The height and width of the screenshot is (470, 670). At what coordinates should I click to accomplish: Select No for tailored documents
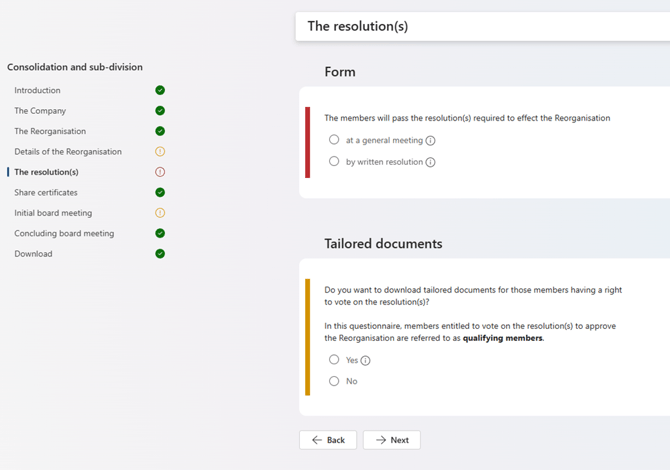(334, 381)
